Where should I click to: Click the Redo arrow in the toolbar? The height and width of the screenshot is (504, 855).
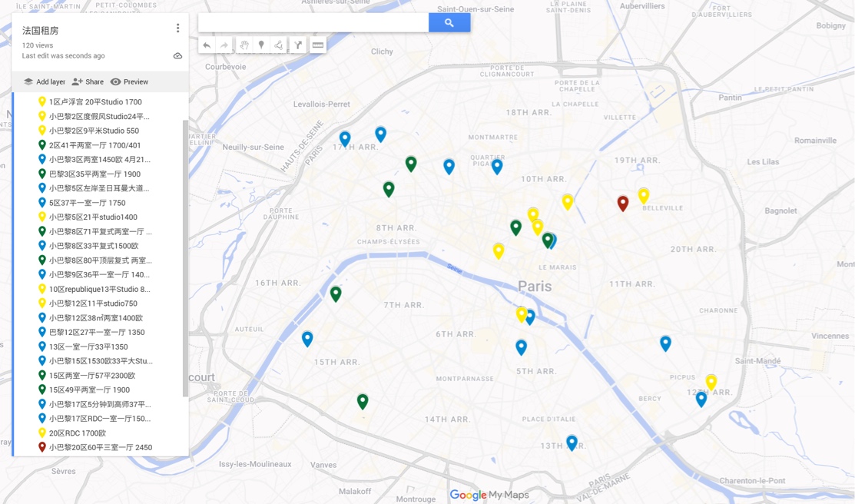224,45
